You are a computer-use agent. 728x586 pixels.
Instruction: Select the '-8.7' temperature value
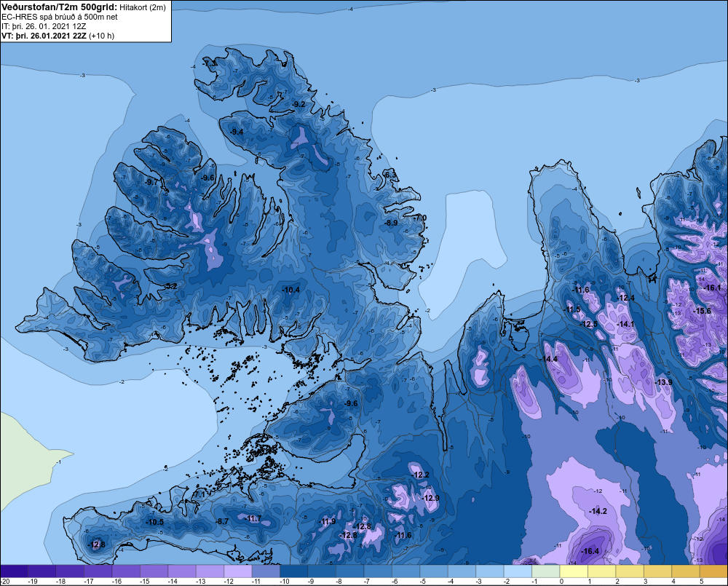point(222,521)
